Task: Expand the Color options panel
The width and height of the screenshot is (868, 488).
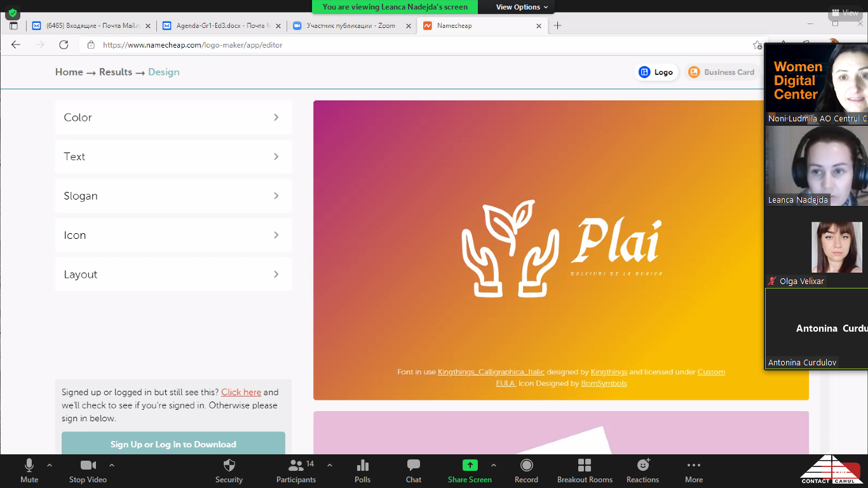Action: pos(173,118)
